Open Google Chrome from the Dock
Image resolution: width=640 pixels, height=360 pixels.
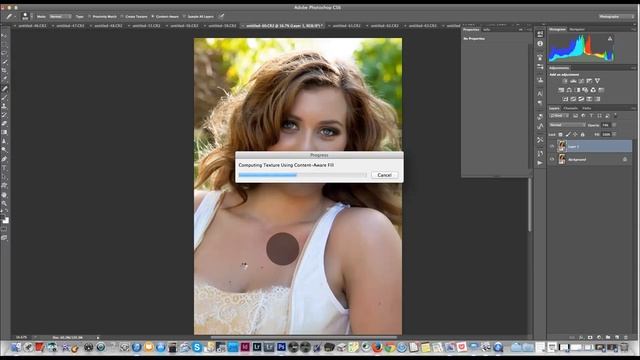tap(389, 347)
